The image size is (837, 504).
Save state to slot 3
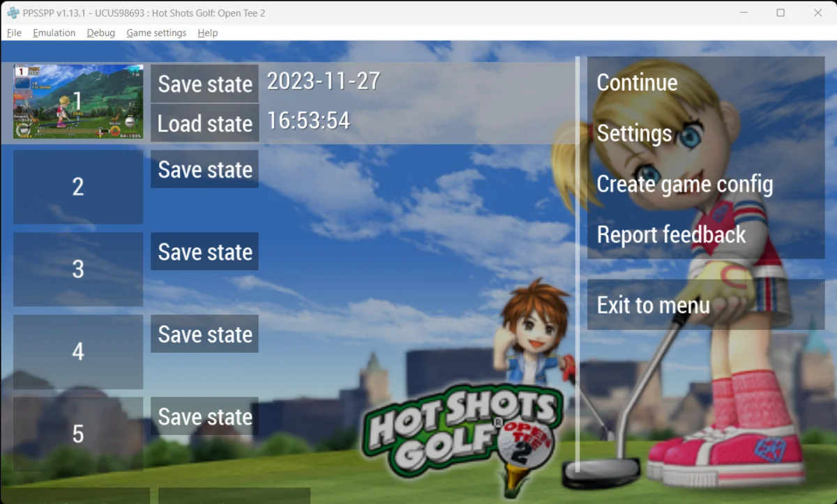pos(204,252)
